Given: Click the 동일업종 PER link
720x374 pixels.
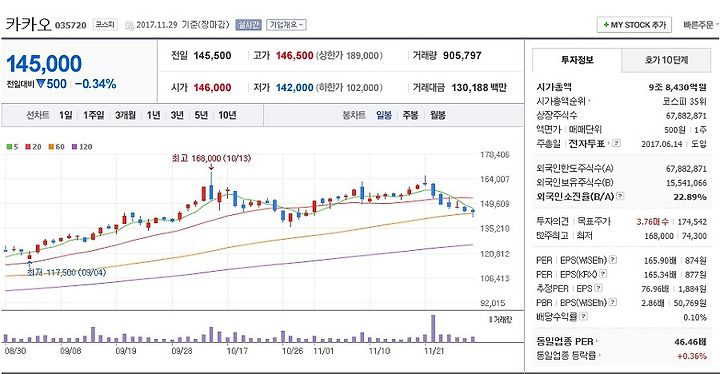Looking at the screenshot, I should pyautogui.click(x=565, y=341).
